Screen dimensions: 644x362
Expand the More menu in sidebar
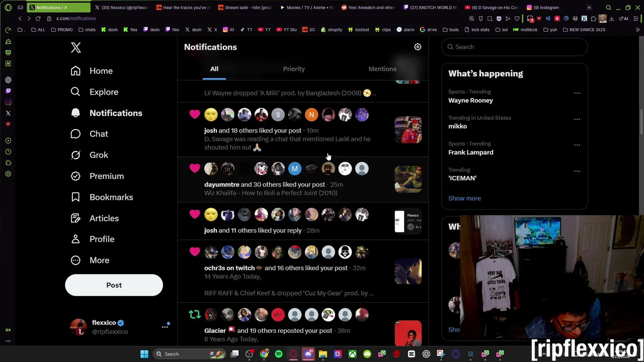point(90,260)
